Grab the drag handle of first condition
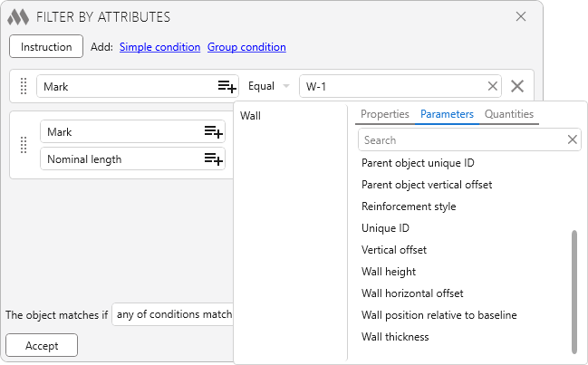 click(x=24, y=86)
